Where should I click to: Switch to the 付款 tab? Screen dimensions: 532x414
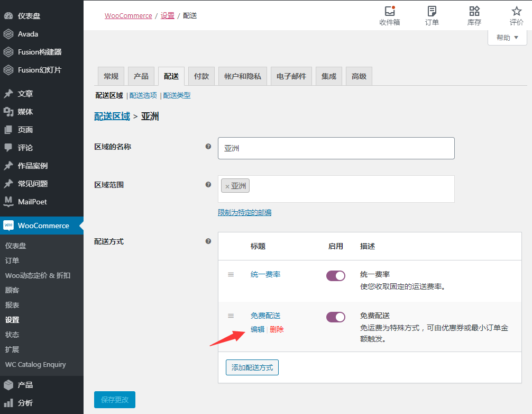201,76
